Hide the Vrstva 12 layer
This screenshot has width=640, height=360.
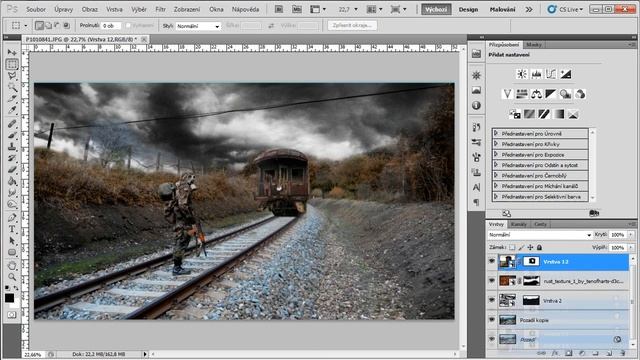click(492, 261)
